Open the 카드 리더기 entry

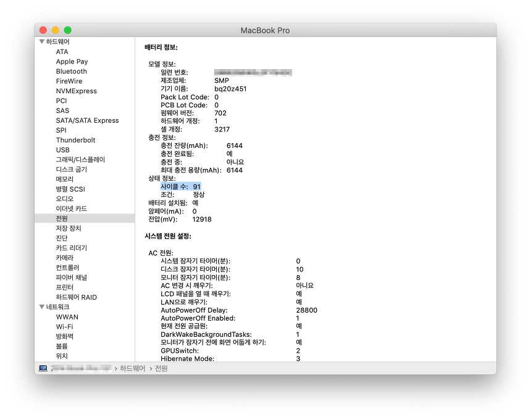pyautogui.click(x=72, y=248)
